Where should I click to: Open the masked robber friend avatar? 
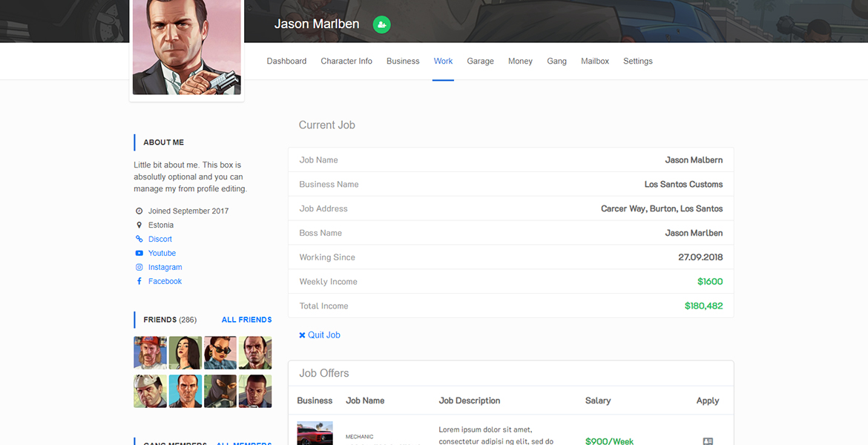[220, 392]
